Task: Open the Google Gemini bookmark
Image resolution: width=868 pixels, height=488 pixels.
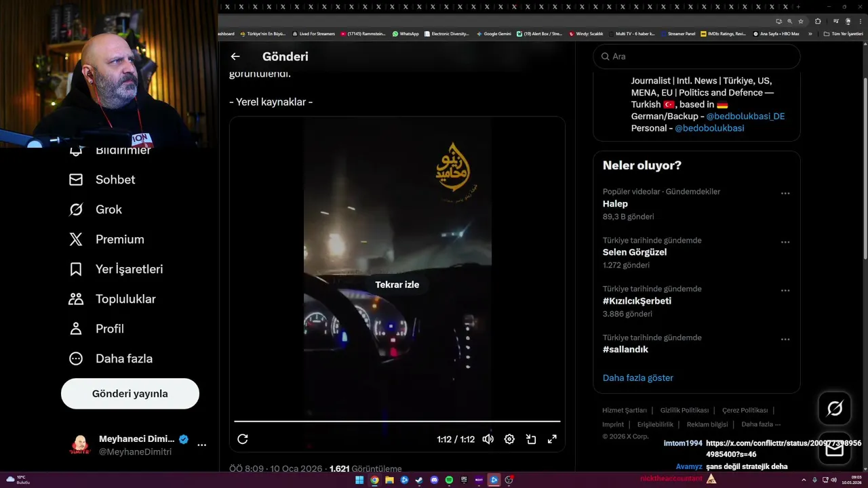Action: [494, 33]
